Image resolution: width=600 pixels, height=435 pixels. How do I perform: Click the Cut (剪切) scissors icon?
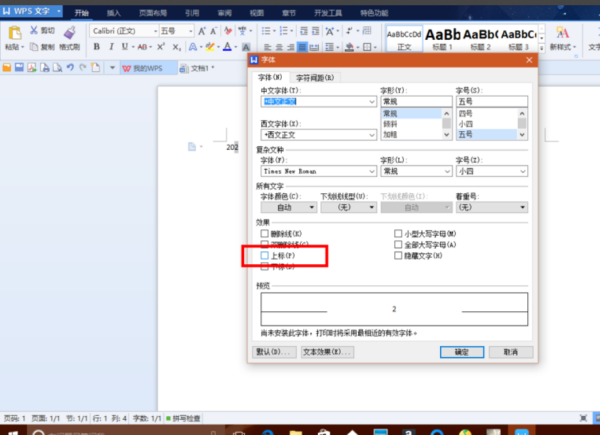pos(35,31)
